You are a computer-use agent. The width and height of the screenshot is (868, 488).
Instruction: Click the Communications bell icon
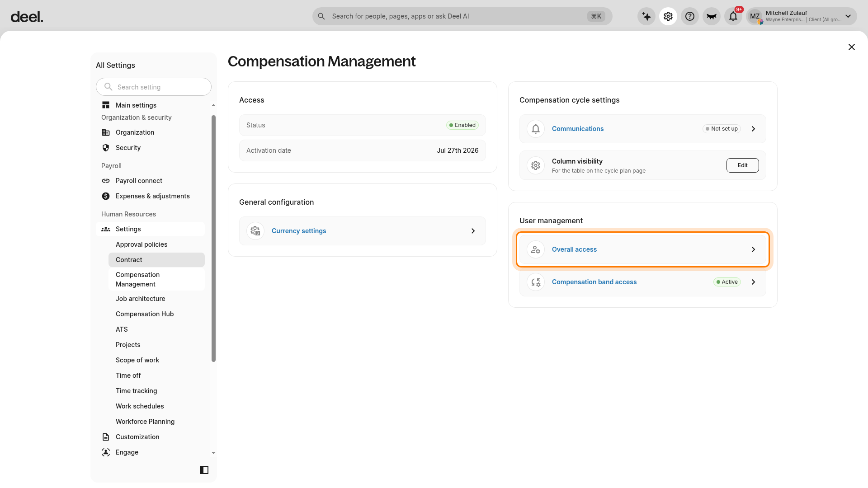(536, 129)
